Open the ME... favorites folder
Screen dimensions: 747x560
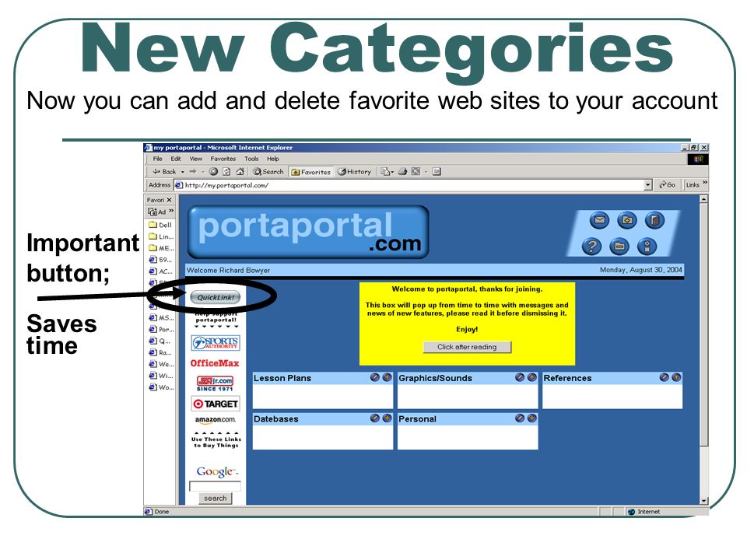pyautogui.click(x=162, y=248)
